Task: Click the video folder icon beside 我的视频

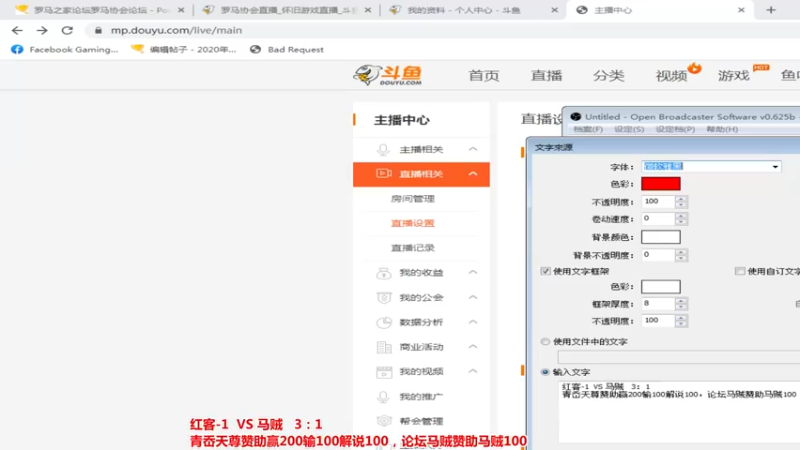Action: pos(384,372)
